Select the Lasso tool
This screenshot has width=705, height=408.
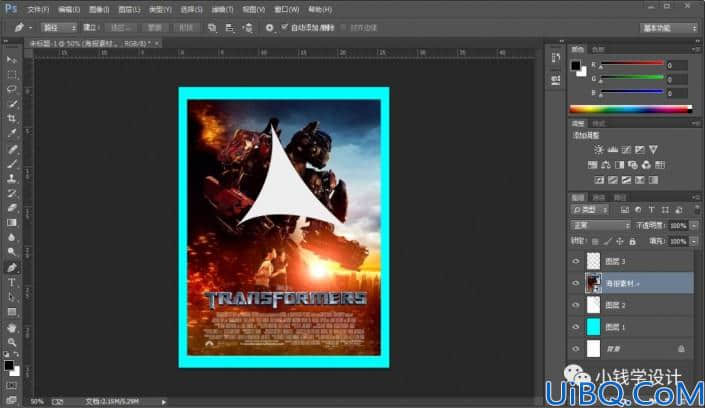[x=12, y=90]
